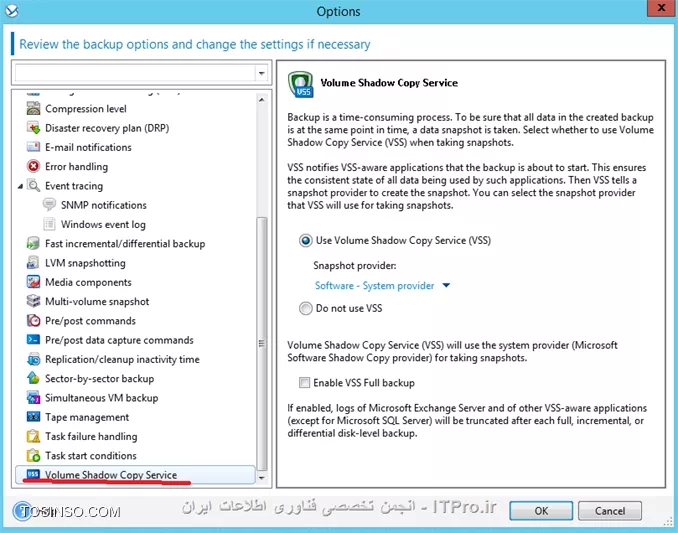Click the LVM snapshotting icon
This screenshot has width=678, height=533.
pos(33,263)
